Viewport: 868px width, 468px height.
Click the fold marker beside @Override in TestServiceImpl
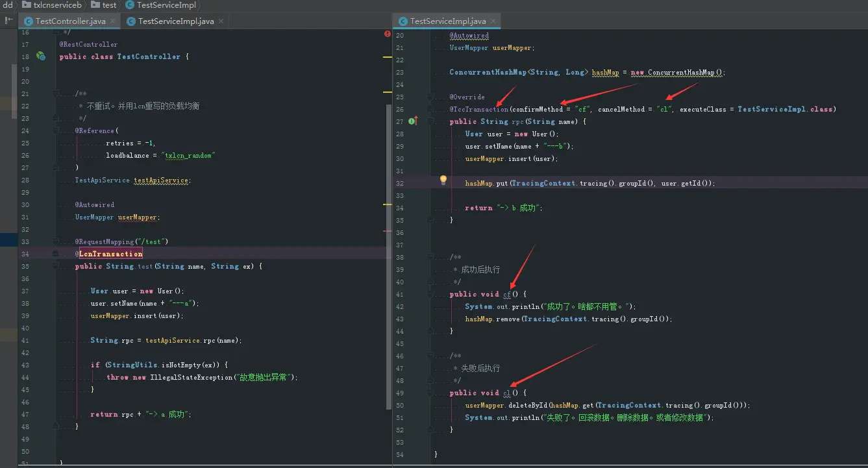coord(431,97)
